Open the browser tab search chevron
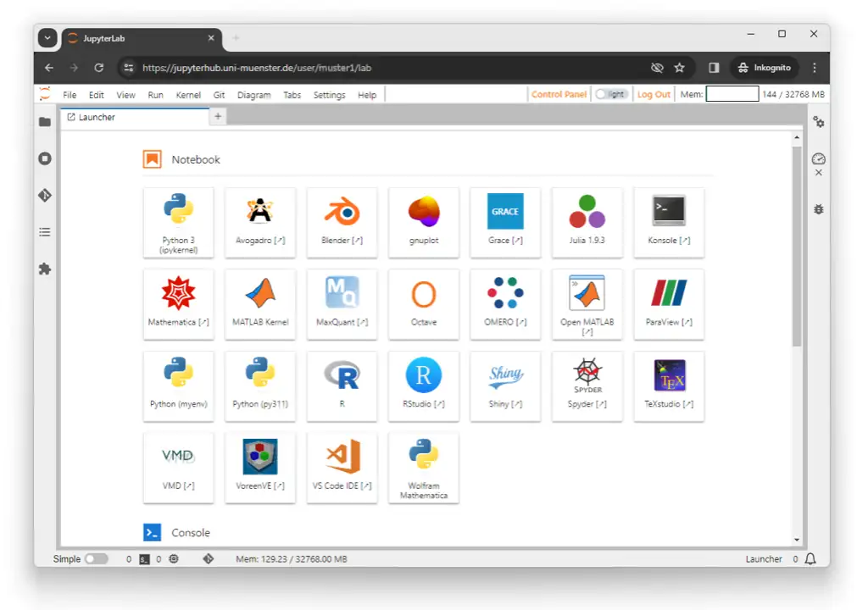Screen dimensions: 868x610 47,37
